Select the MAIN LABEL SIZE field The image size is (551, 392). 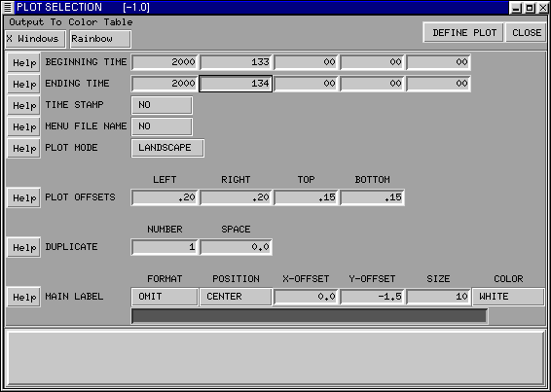[438, 297]
